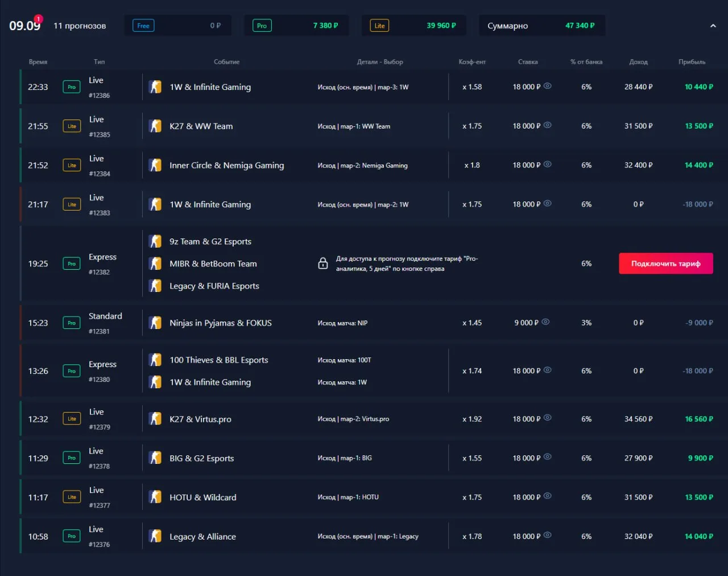Viewport: 728px width, 576px height.
Task: Click the game icon beside 9z Team & G2 Esports
Action: (155, 241)
